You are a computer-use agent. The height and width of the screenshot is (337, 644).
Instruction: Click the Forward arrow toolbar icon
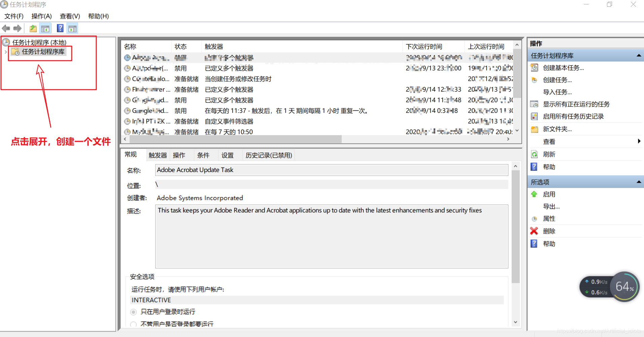pyautogui.click(x=18, y=29)
